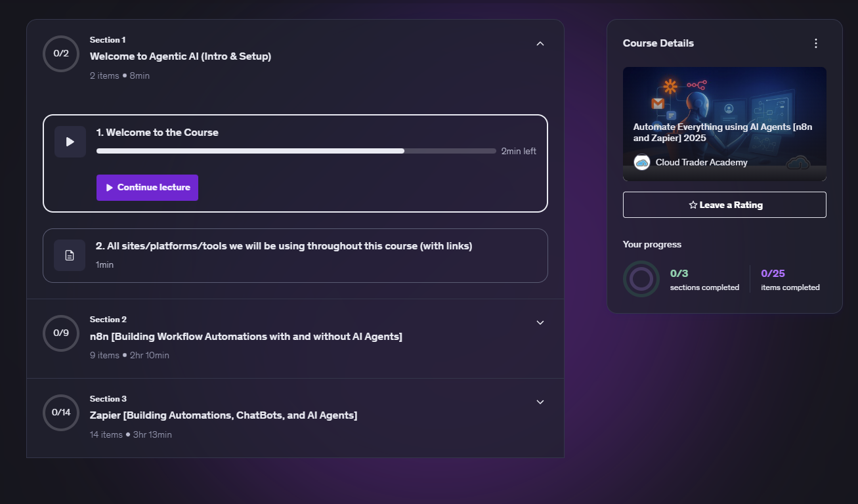Click the Section 2 label
858x504 pixels.
(108, 320)
